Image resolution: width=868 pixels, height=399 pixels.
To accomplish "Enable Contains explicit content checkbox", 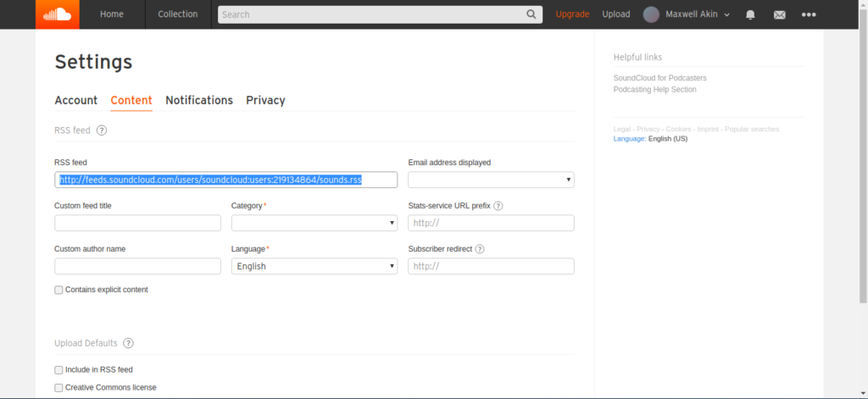I will click(x=59, y=290).
